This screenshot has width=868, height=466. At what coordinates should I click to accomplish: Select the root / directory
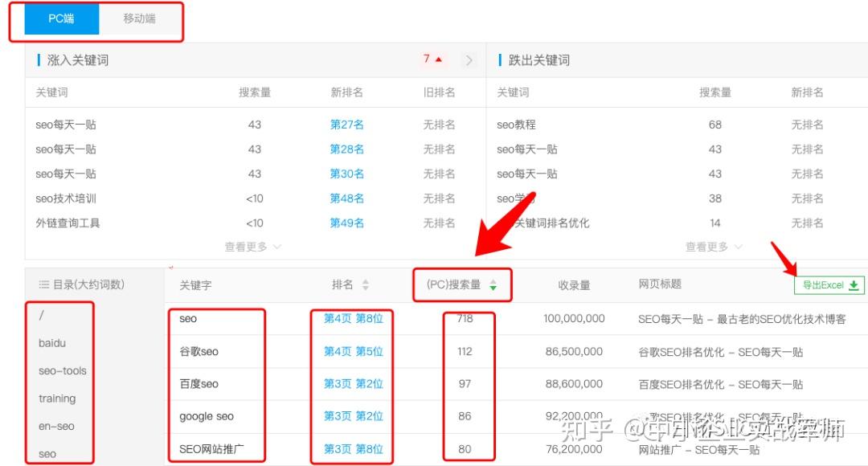point(42,316)
